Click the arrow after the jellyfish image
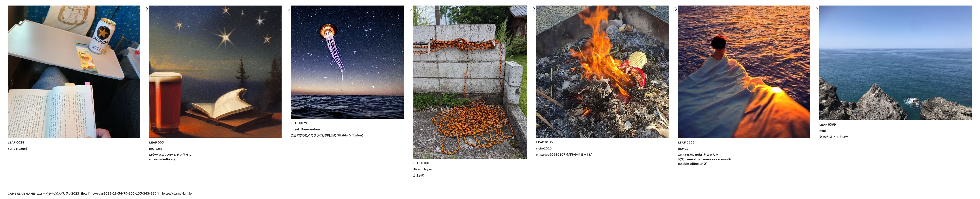The width and height of the screenshot is (980, 199). coord(408,9)
